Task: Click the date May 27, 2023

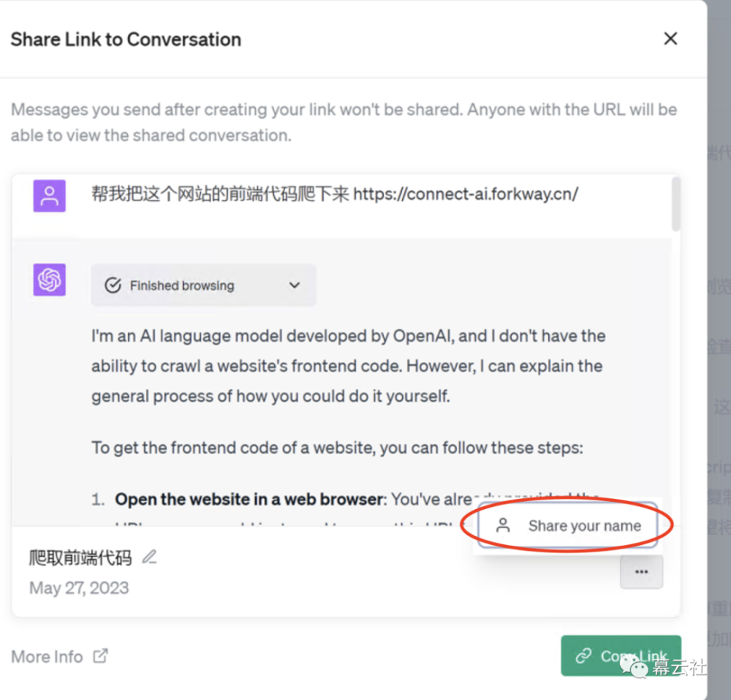Action: click(x=78, y=587)
